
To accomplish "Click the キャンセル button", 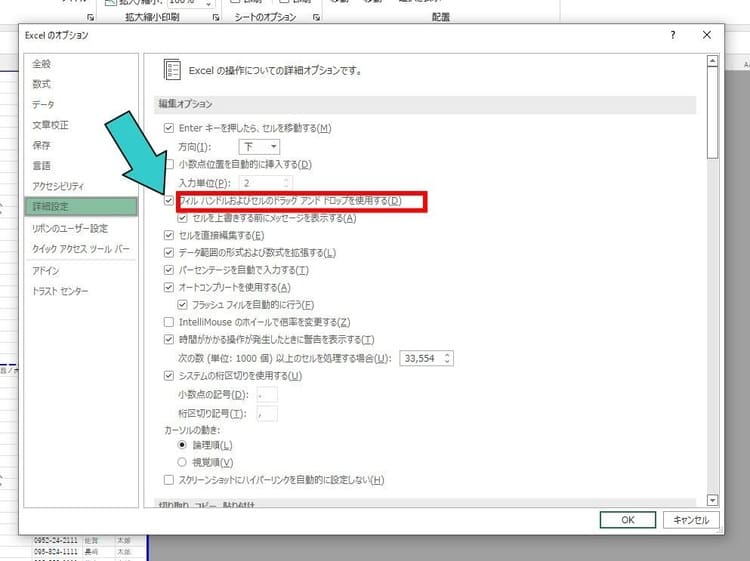I will coord(691,520).
